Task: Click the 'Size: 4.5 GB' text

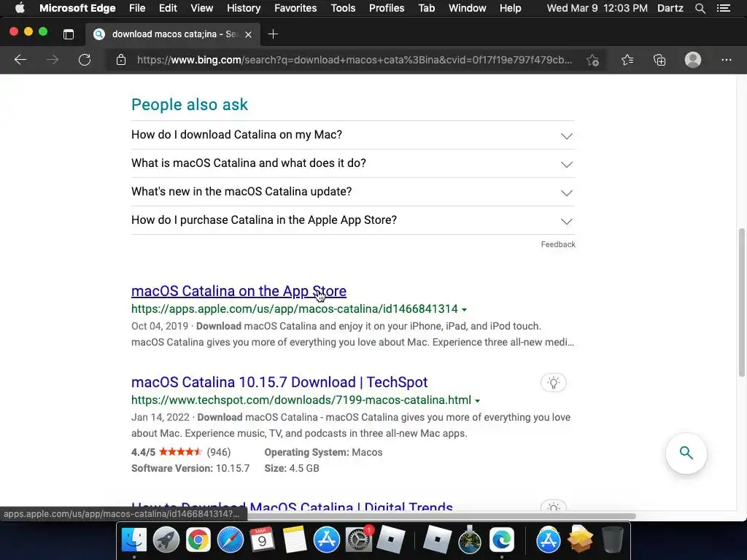Action: point(292,469)
